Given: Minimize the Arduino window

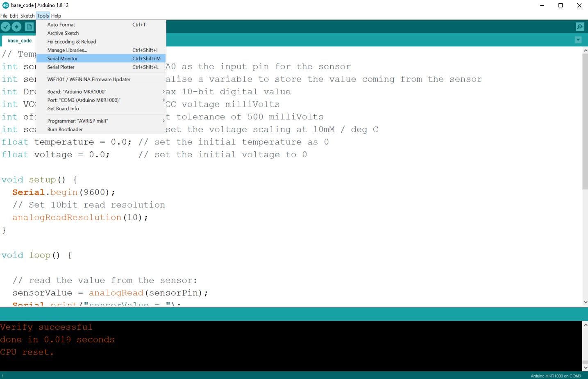Looking at the screenshot, I should coord(542,5).
